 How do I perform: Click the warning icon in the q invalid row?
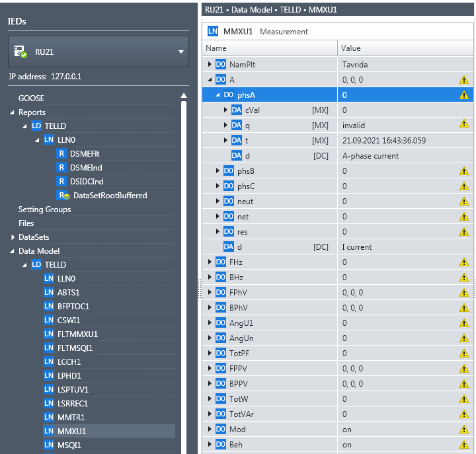pos(463,124)
